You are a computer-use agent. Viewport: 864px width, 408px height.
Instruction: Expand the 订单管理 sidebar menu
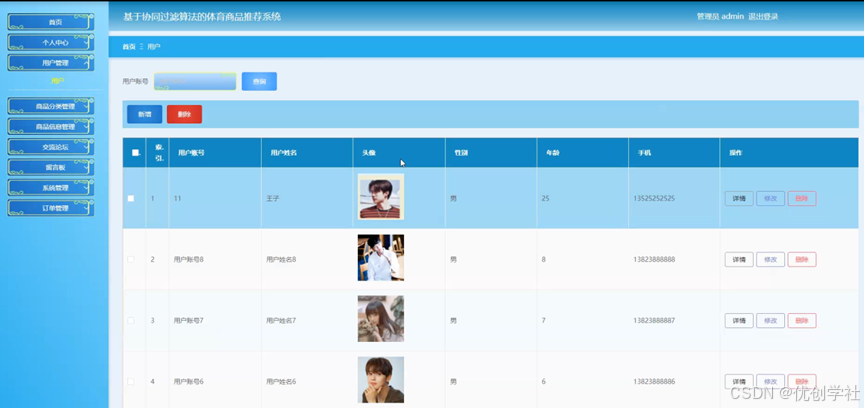coord(51,208)
